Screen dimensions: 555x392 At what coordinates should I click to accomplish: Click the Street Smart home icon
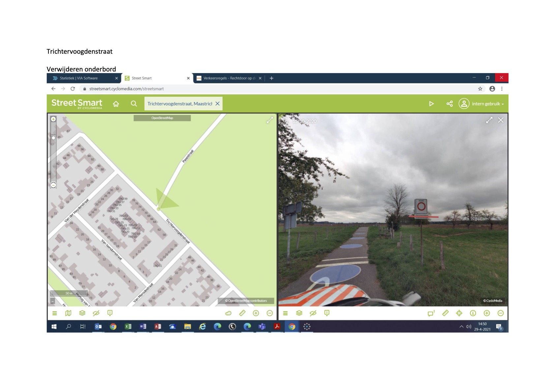click(x=116, y=104)
